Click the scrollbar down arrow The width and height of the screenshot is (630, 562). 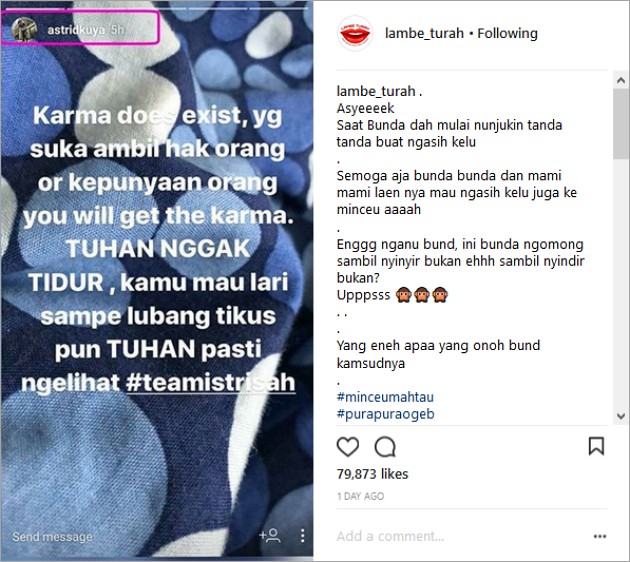621,416
